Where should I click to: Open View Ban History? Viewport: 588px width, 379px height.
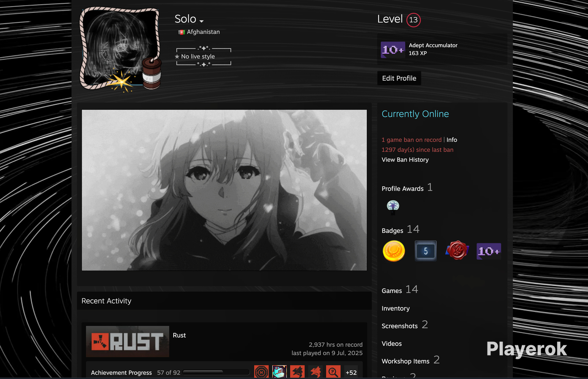click(405, 160)
